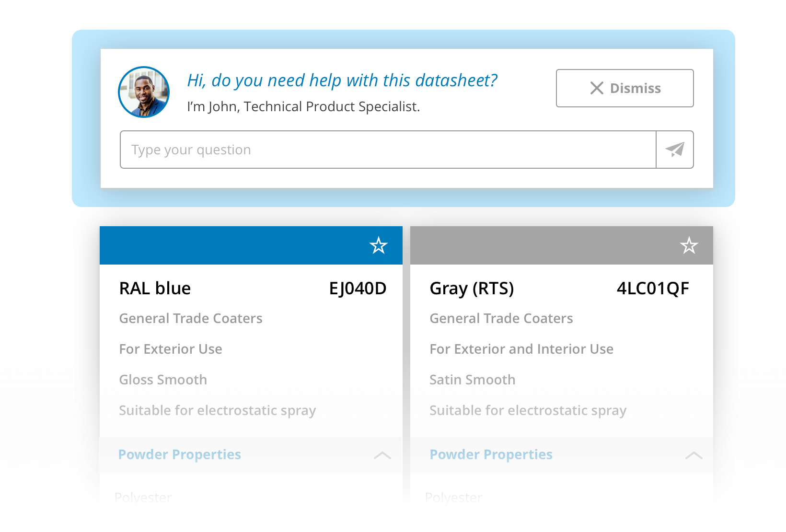Select the RAL blue product name
786x532 pixels.
click(155, 289)
